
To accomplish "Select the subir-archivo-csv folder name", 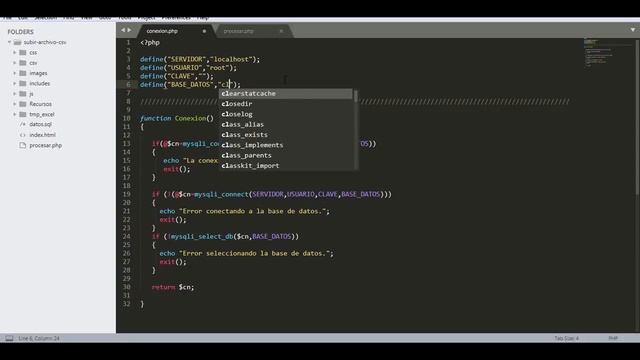I will coord(45,42).
